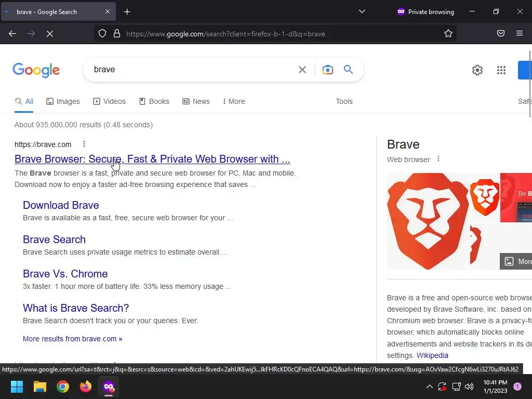The image size is (532, 399).
Task: Open the Google apps grid icon
Action: [x=501, y=70]
